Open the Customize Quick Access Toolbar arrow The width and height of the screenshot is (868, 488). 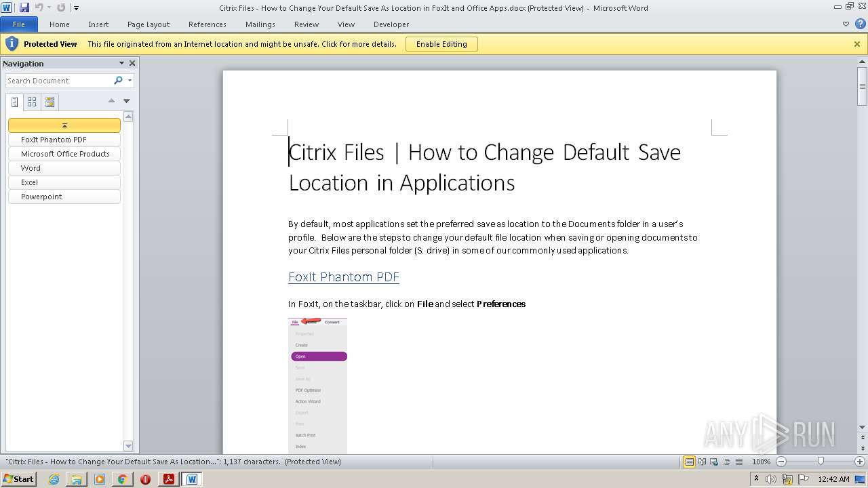coord(76,8)
